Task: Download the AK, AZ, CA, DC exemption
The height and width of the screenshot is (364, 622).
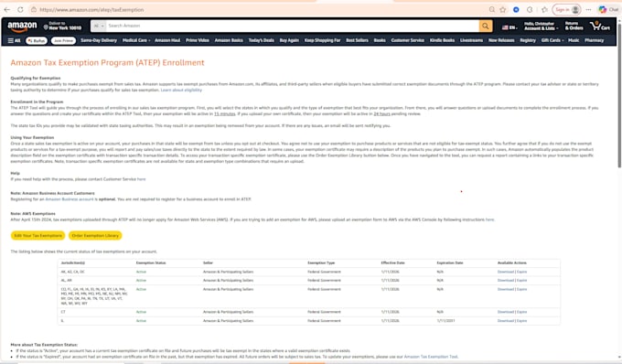Action: click(506, 272)
